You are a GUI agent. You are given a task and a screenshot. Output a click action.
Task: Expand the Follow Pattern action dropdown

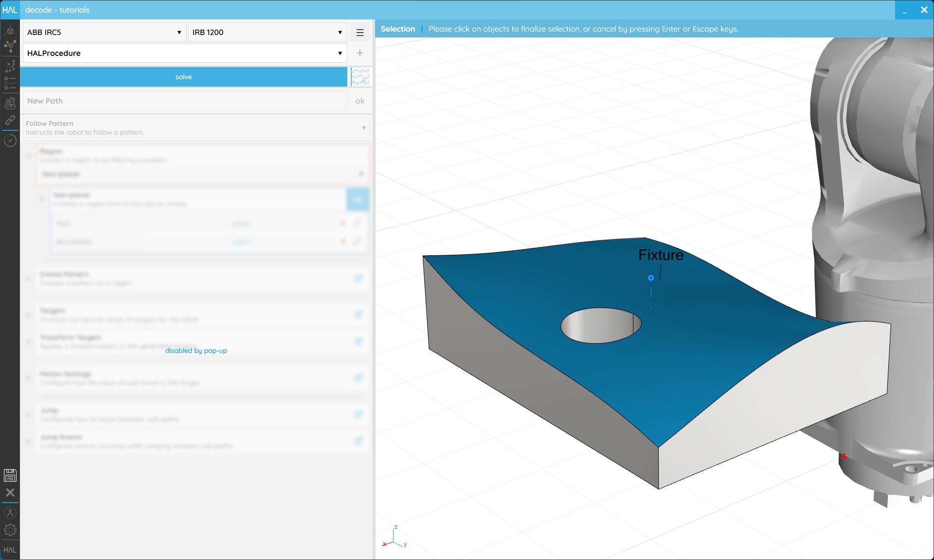click(196, 128)
